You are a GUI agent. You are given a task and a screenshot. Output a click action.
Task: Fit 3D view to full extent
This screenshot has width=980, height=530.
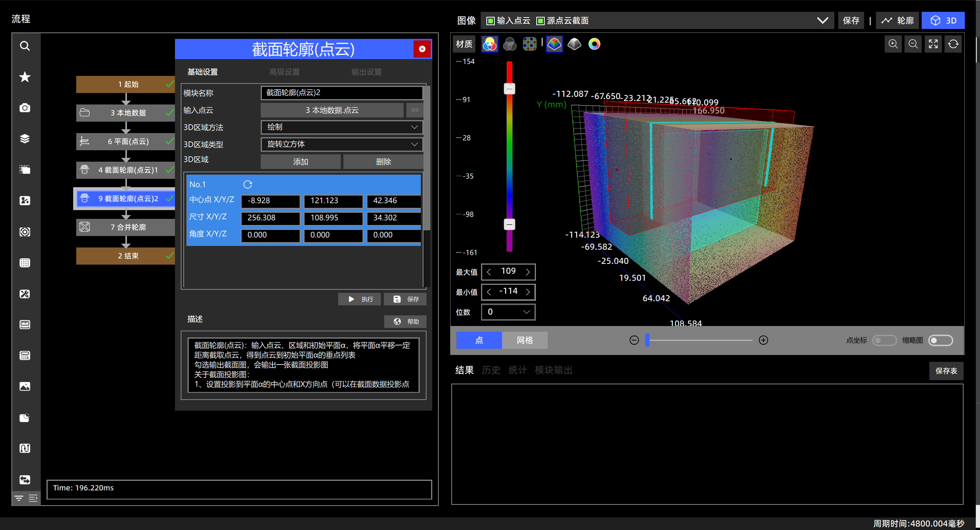pos(933,44)
